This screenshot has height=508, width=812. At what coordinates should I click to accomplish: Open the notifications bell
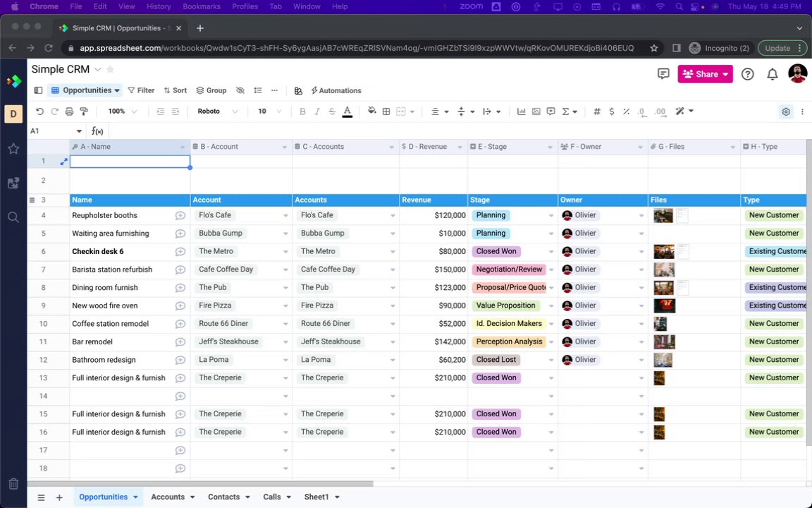click(772, 74)
